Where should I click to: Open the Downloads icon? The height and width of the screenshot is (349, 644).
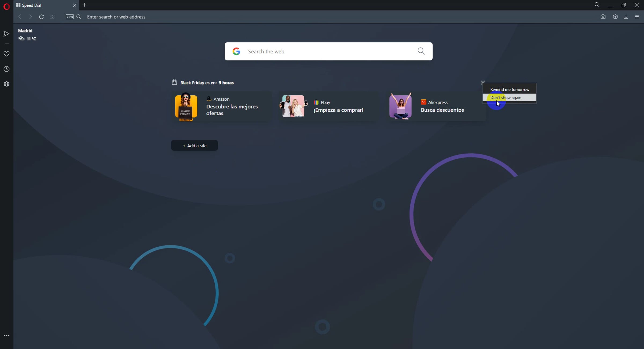pos(626,17)
